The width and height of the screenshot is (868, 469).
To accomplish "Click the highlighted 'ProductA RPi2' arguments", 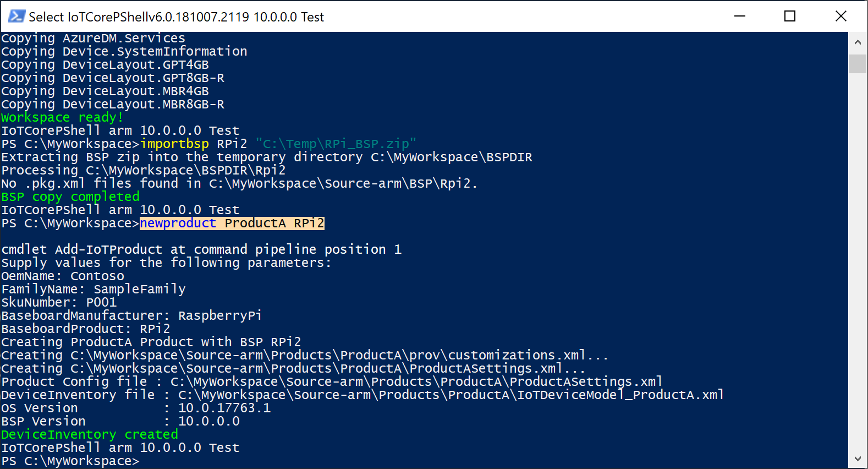I will pos(274,223).
